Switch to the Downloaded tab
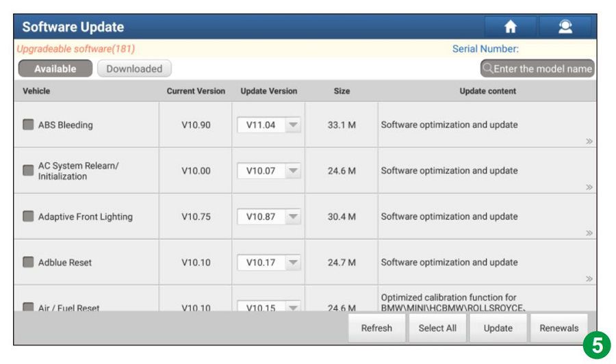Viewport: 616px width, 364px height. click(134, 68)
